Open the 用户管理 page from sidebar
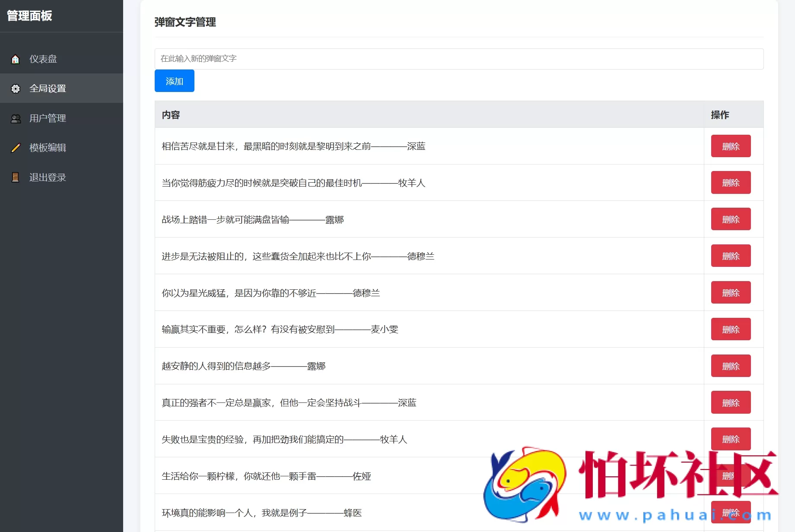Screen dimensions: 795x532 point(47,118)
